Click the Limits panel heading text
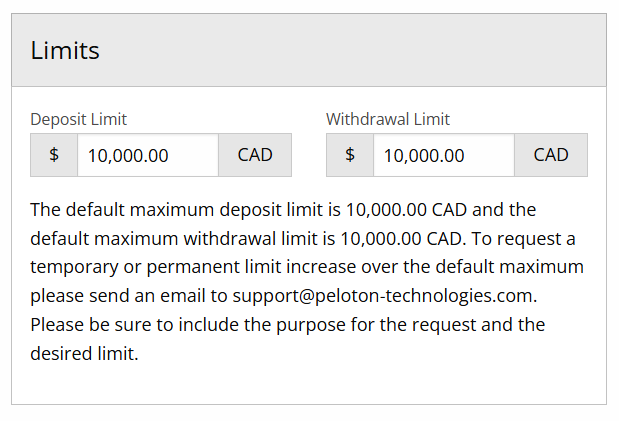Viewport: 619px width, 421px height. [x=65, y=51]
